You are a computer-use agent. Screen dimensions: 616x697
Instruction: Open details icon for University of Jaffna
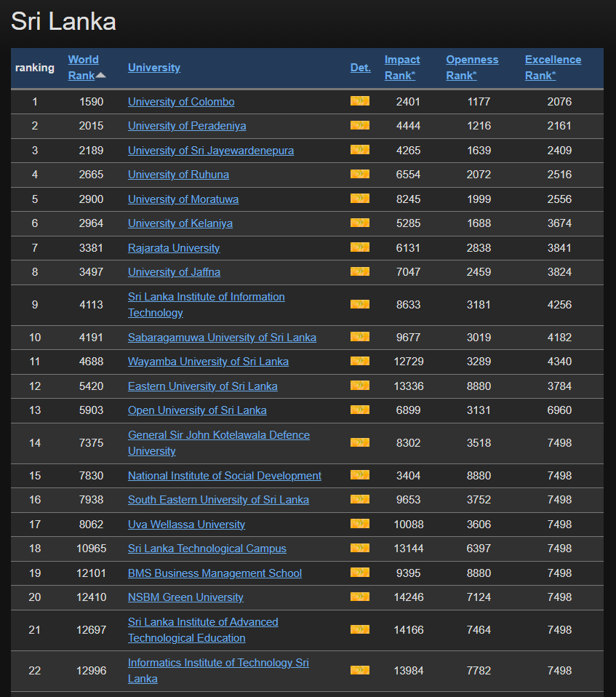point(359,271)
